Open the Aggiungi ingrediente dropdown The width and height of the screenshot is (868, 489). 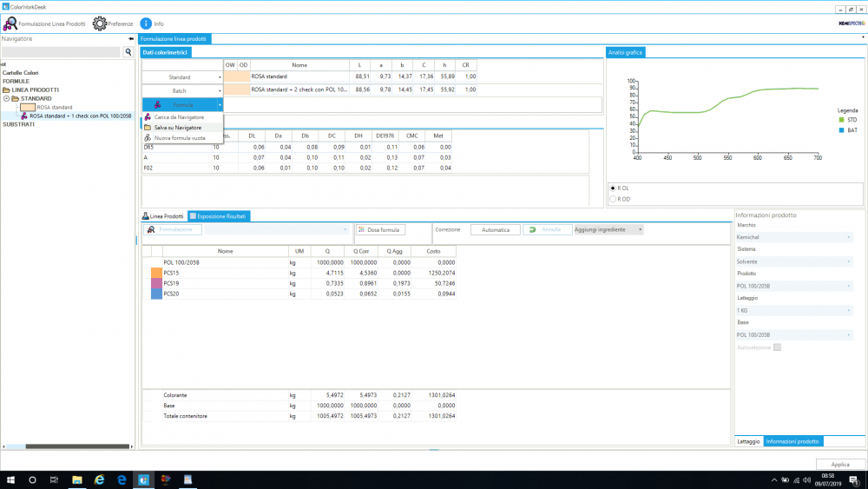[x=608, y=229]
